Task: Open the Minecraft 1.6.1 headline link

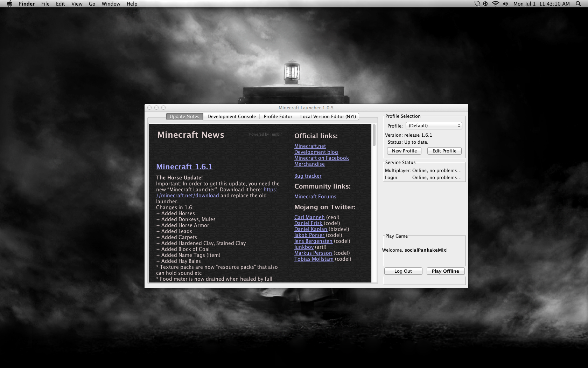Action: pyautogui.click(x=184, y=167)
